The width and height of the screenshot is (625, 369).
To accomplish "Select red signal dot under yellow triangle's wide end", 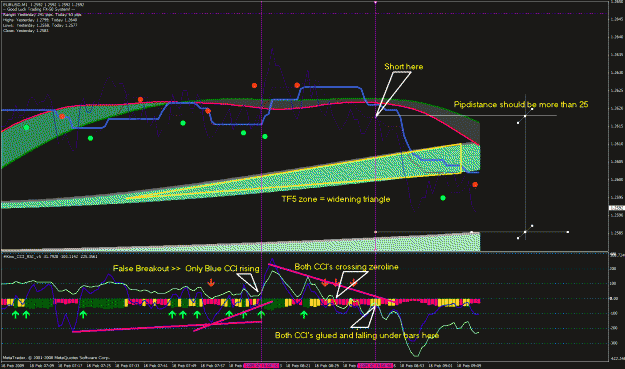I will pos(475,184).
